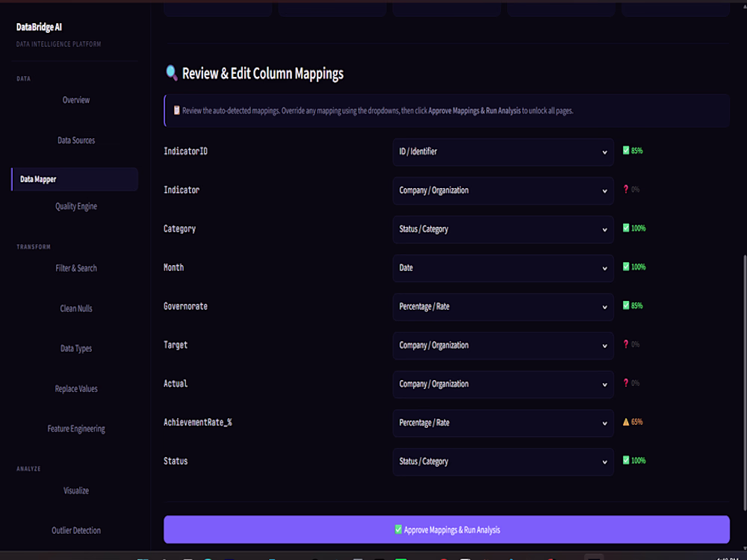747x560 pixels.
Task: Go to Data Types page
Action: pos(76,349)
